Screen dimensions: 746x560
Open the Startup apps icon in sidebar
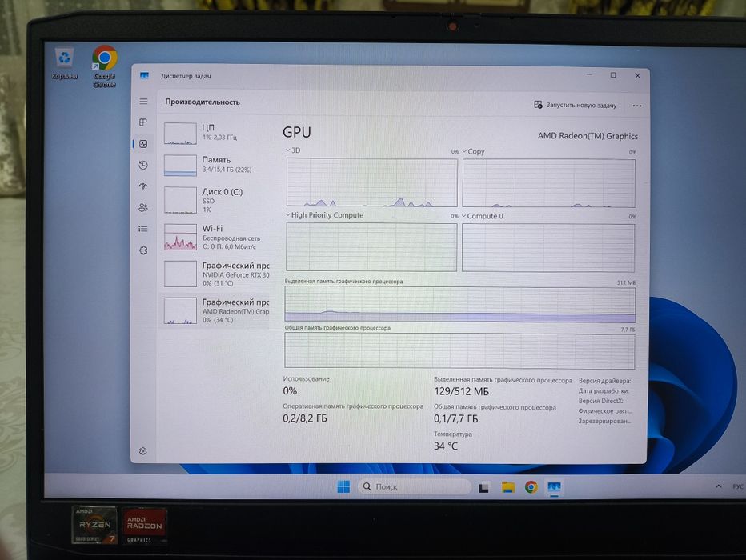[143, 186]
